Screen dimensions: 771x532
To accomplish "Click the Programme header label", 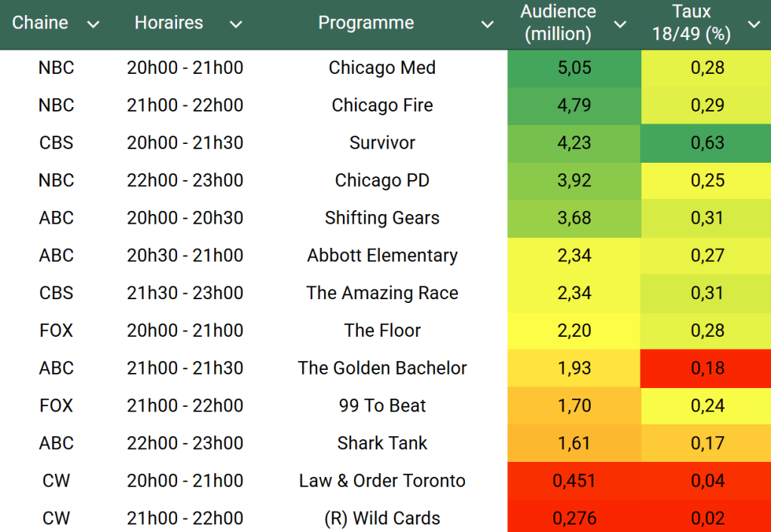I will click(366, 23).
